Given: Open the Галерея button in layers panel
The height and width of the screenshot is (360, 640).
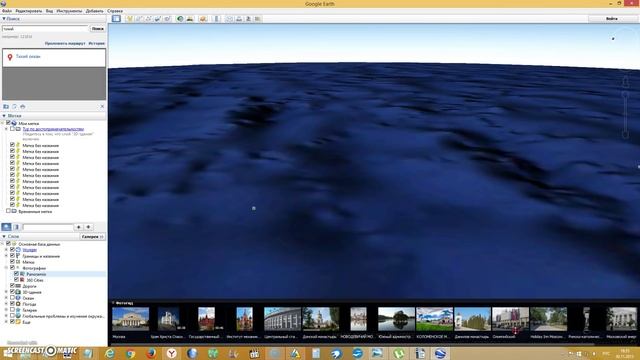Looking at the screenshot, I should click(92, 236).
